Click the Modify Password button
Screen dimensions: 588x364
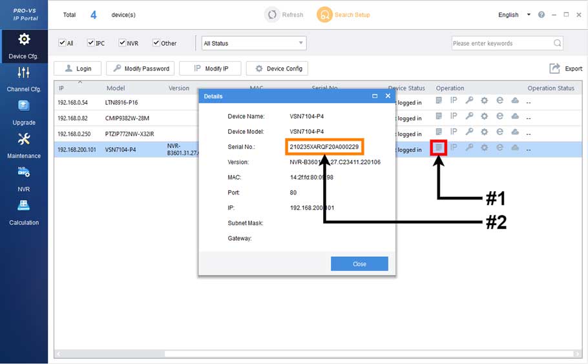140,68
